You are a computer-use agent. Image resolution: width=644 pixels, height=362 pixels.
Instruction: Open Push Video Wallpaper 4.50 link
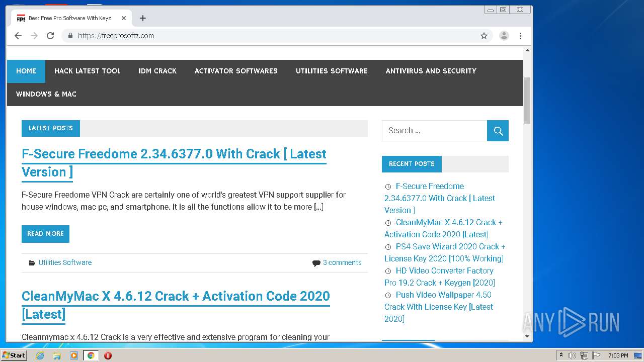point(439,307)
